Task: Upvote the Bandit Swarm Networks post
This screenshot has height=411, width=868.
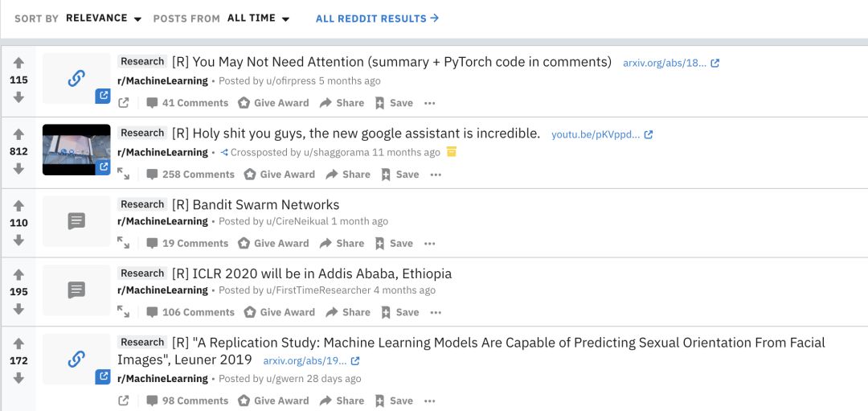Action: tap(18, 206)
